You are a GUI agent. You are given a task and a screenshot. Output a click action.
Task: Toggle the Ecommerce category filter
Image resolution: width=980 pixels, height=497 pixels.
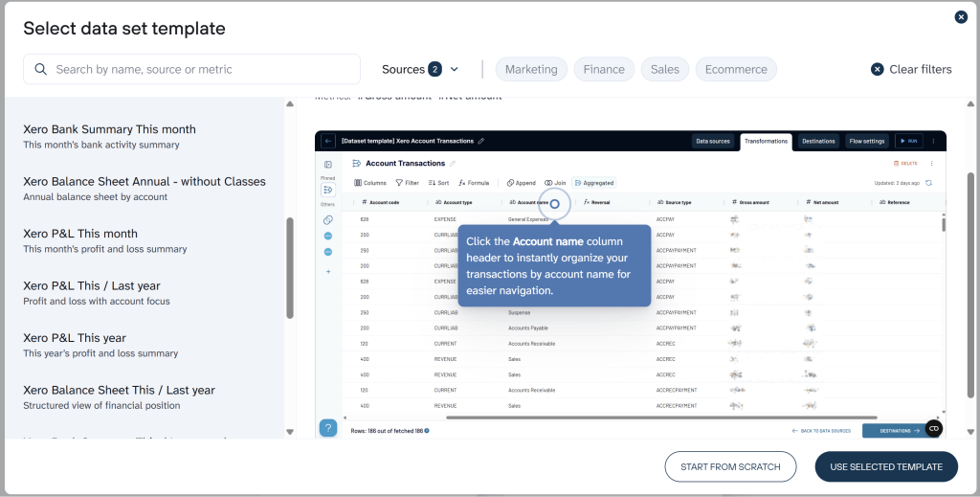tap(736, 69)
